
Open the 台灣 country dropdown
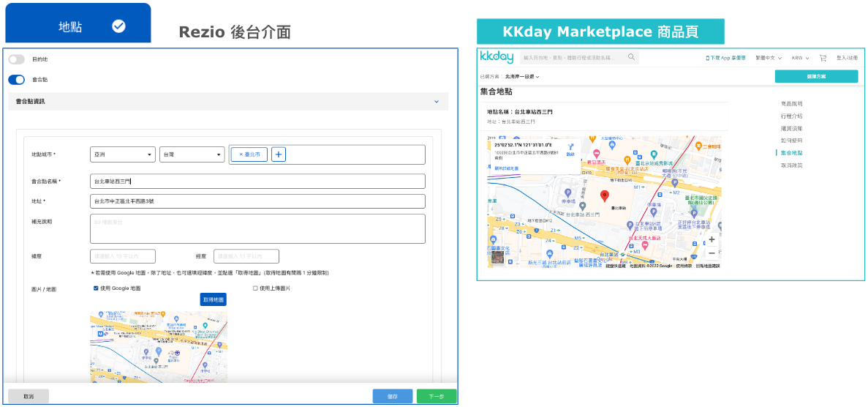coord(192,155)
